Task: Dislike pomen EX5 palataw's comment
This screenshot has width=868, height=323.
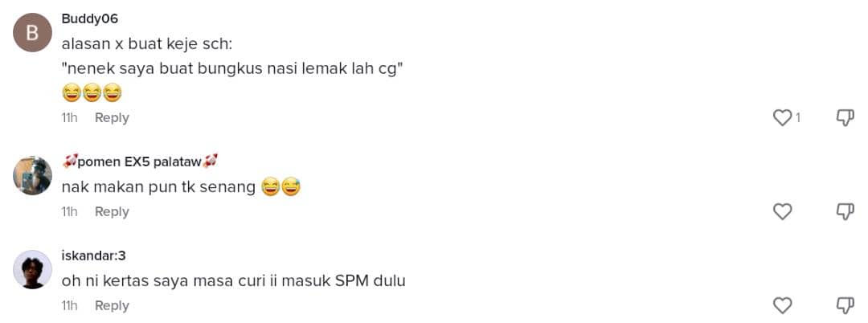Action: pos(845,211)
